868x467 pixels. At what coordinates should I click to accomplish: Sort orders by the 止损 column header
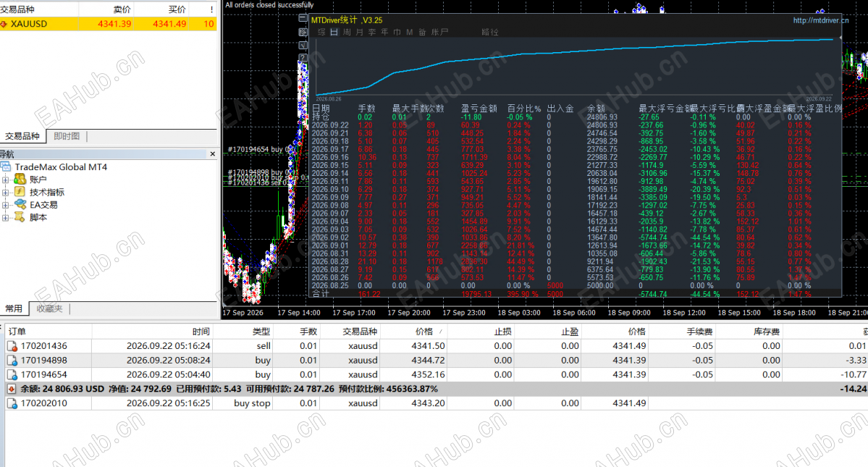click(x=481, y=332)
